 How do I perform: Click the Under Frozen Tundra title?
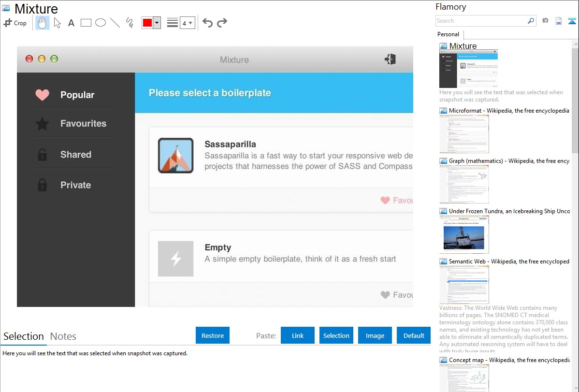[x=509, y=211]
